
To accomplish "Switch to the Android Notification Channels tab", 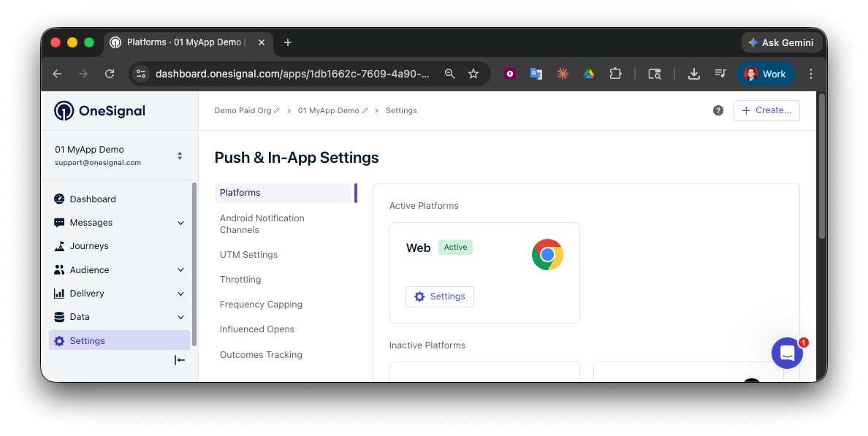I will (x=262, y=223).
